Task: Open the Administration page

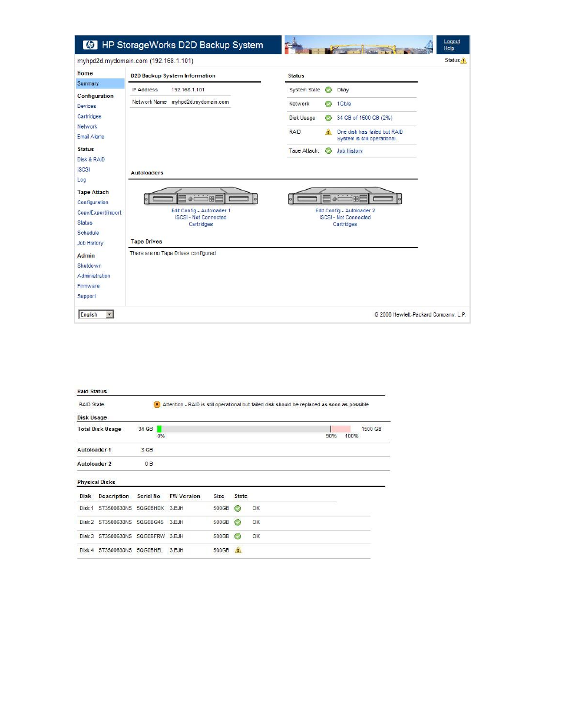Action: point(94,276)
